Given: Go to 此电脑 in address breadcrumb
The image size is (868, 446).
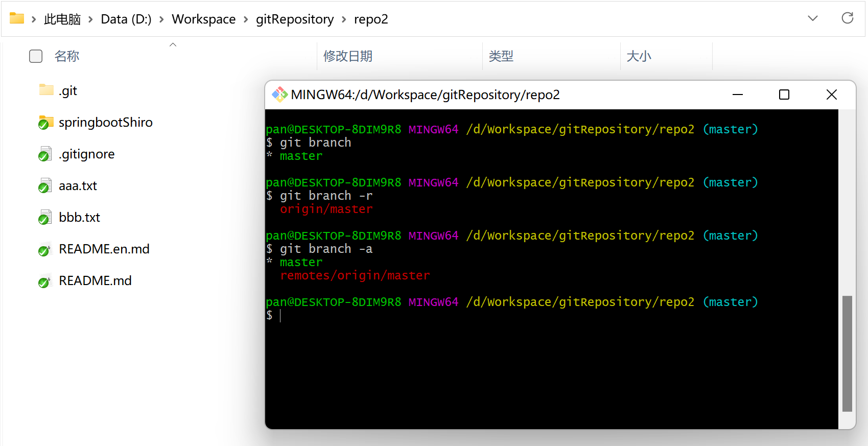Looking at the screenshot, I should tap(62, 19).
